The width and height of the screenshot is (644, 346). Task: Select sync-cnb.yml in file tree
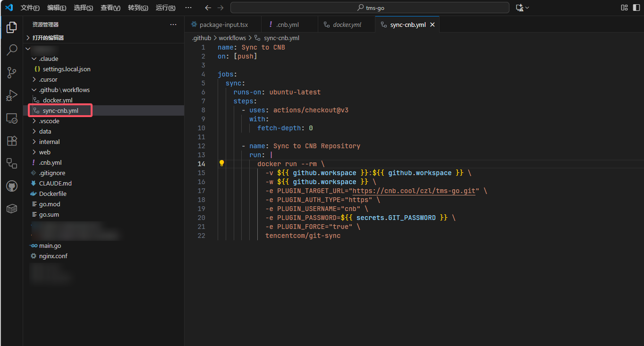coord(103,110)
